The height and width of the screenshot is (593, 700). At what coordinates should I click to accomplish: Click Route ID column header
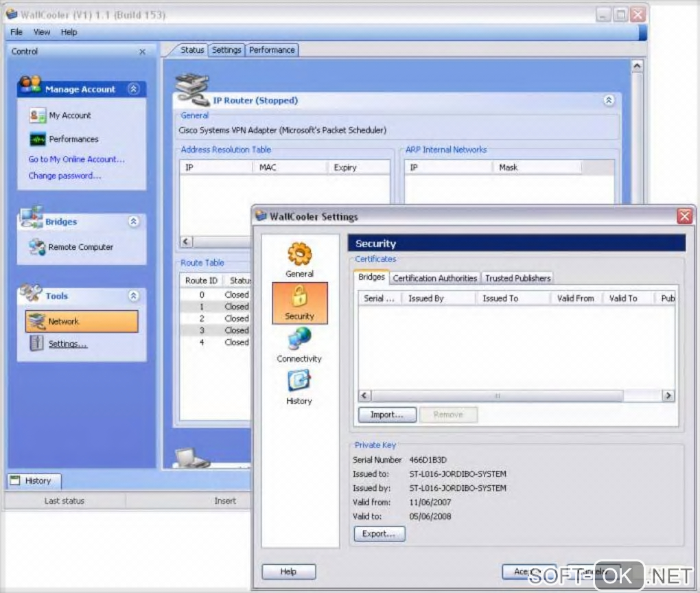201,281
